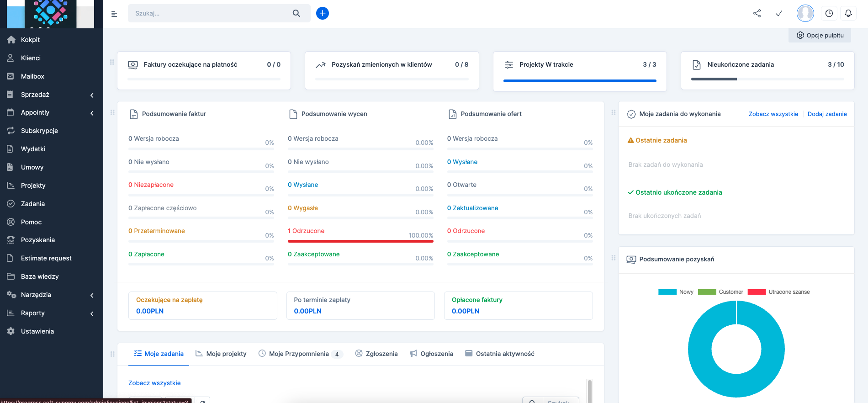Image resolution: width=868 pixels, height=403 pixels.
Task: Expand the Narzędzia submenu arrow
Action: coord(92,295)
